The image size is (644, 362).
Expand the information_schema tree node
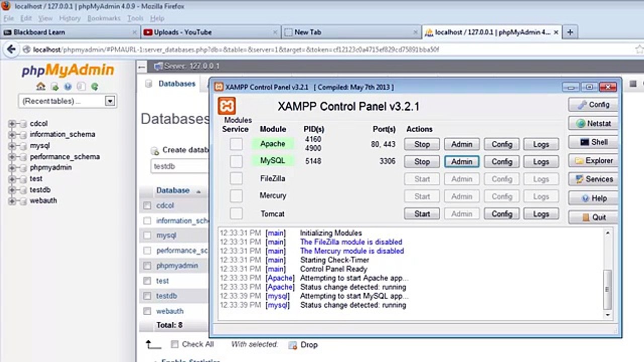[x=12, y=135]
